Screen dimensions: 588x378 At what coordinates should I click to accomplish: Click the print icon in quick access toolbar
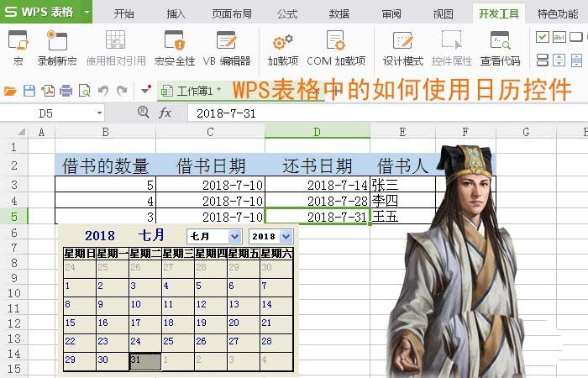pos(66,91)
